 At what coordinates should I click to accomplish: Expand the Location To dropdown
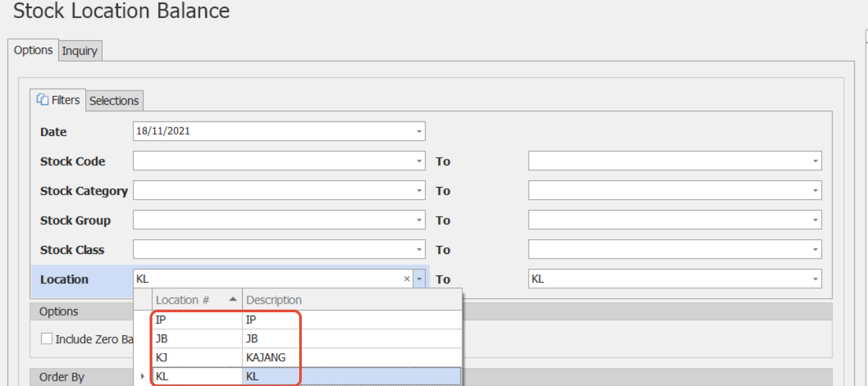[x=816, y=279]
